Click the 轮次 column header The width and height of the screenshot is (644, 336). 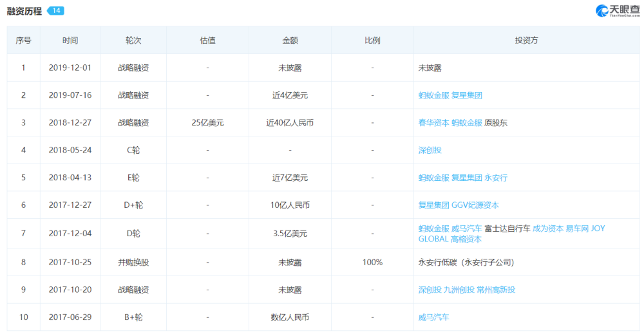pyautogui.click(x=133, y=41)
